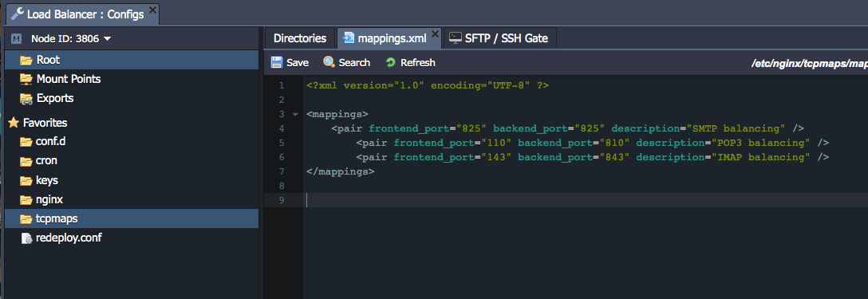Click the M node badge icon
This screenshot has height=299, width=868.
(x=17, y=39)
